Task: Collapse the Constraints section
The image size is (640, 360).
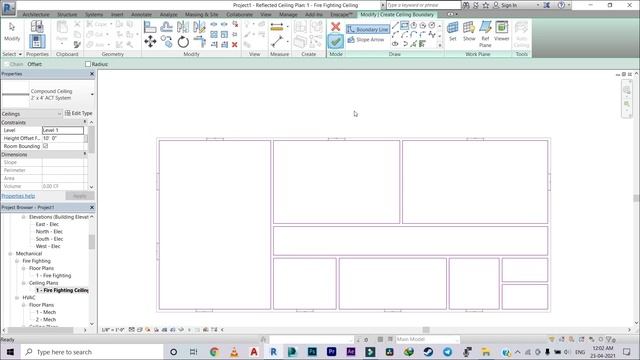Action: 85,122
